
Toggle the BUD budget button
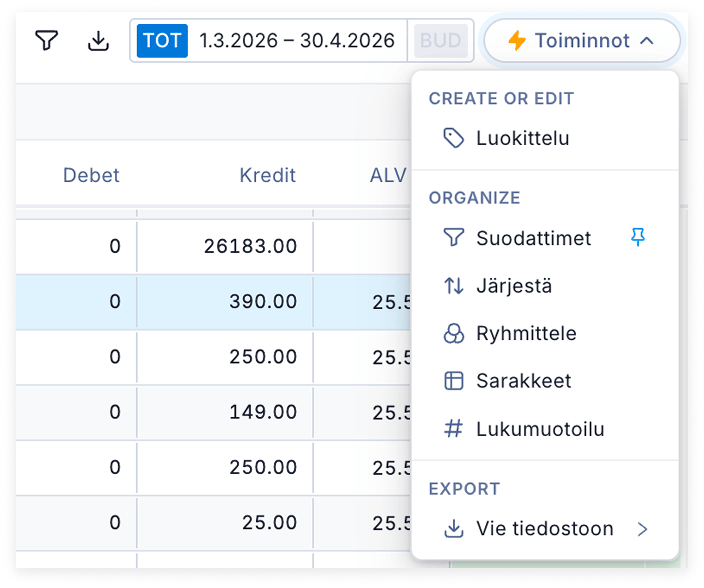pyautogui.click(x=441, y=41)
